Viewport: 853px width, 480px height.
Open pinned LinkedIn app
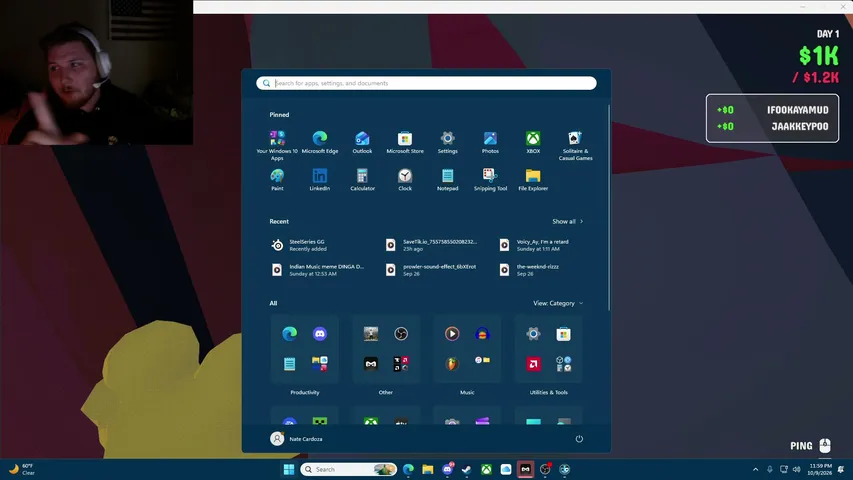tap(320, 180)
